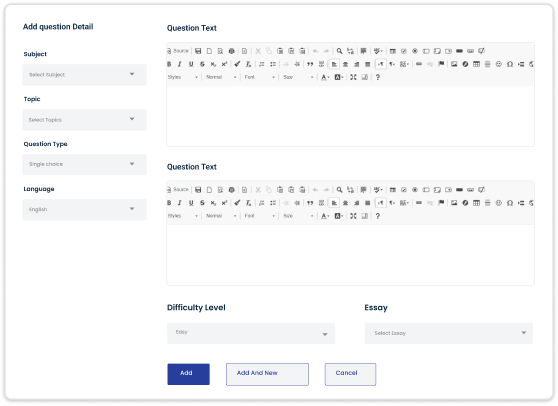
Task: Click Save icon in upper editor toolbar
Action: [x=198, y=51]
